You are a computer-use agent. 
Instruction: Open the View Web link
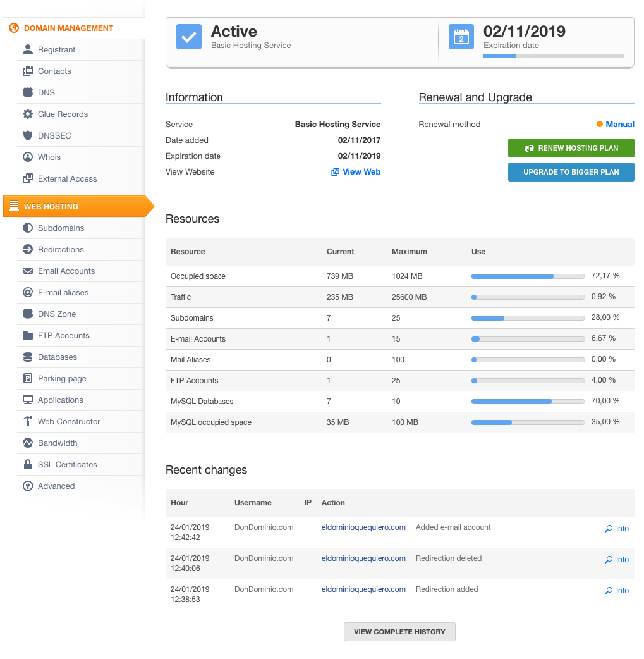[x=361, y=172]
